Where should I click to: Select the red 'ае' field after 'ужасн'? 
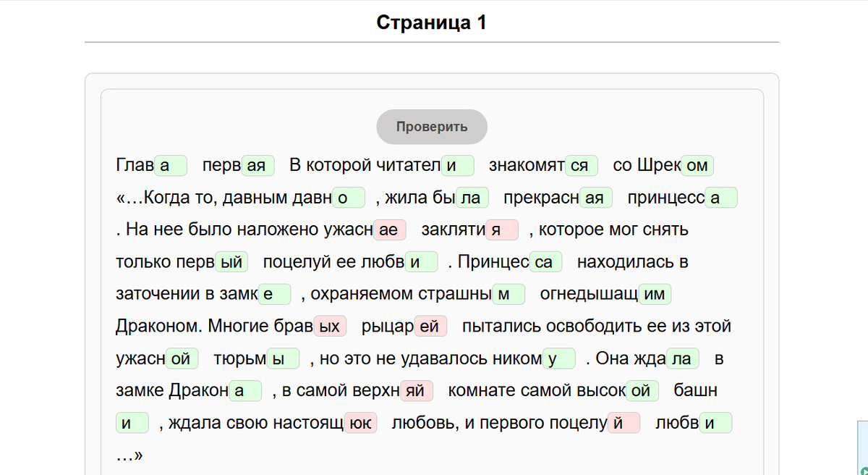click(x=390, y=230)
